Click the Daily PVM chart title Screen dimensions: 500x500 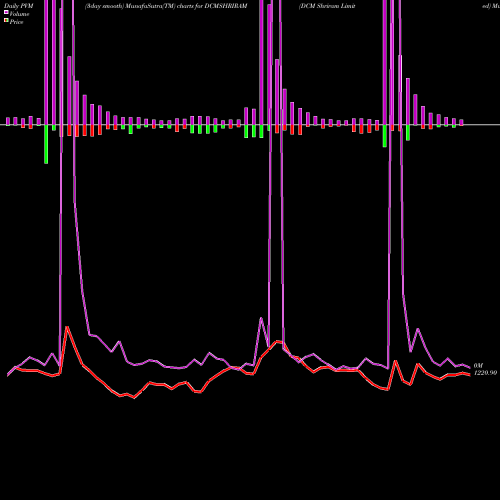pos(19,6)
